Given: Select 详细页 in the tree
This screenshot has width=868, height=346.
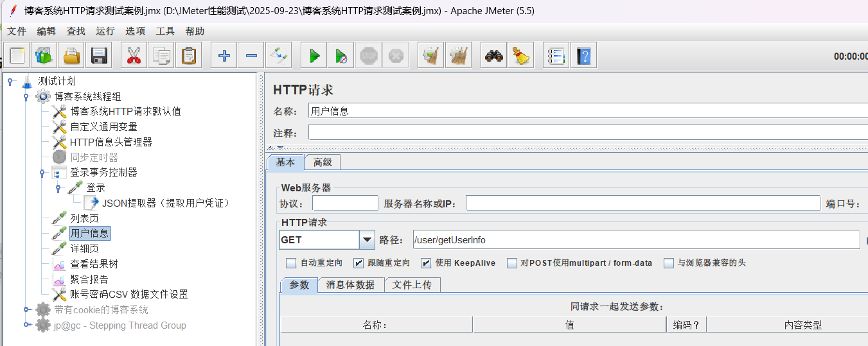Looking at the screenshot, I should coord(84,248).
